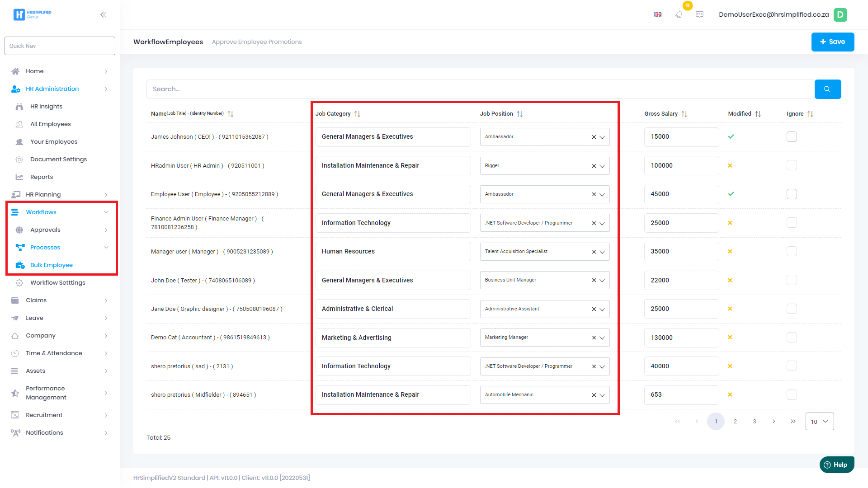Click the notification bell icon

[x=679, y=14]
